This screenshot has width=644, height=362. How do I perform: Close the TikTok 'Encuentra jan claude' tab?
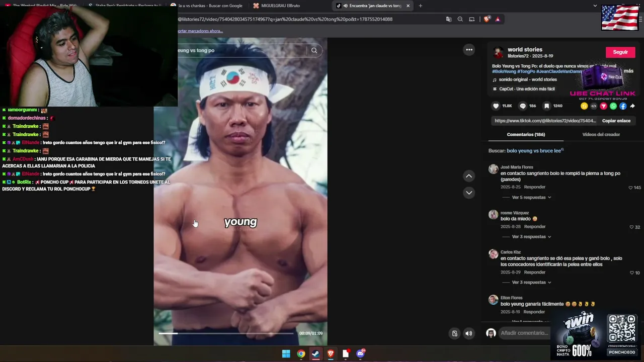tap(408, 6)
